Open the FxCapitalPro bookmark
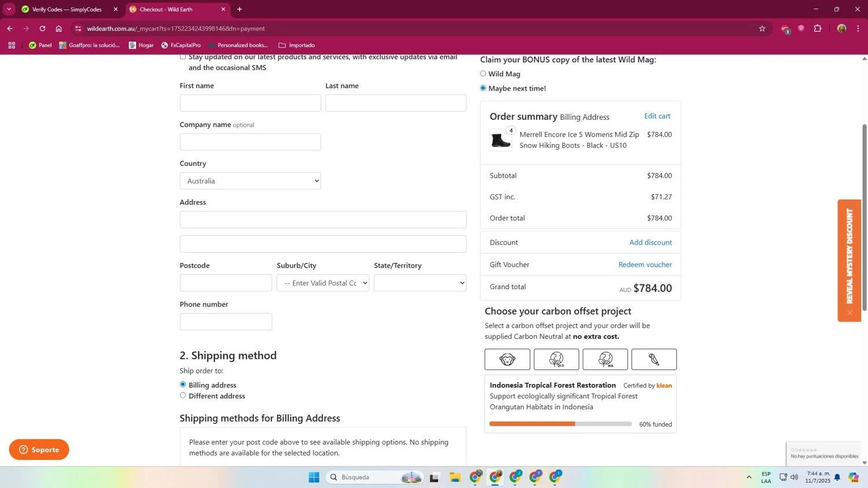 pos(181,45)
